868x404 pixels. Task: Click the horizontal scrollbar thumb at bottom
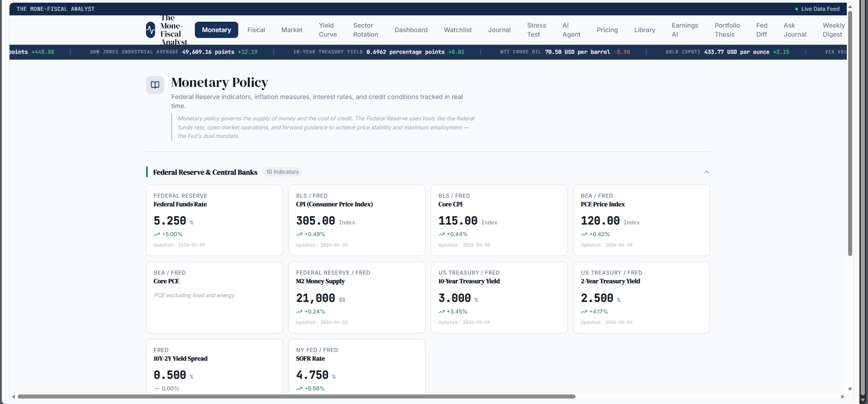296,397
